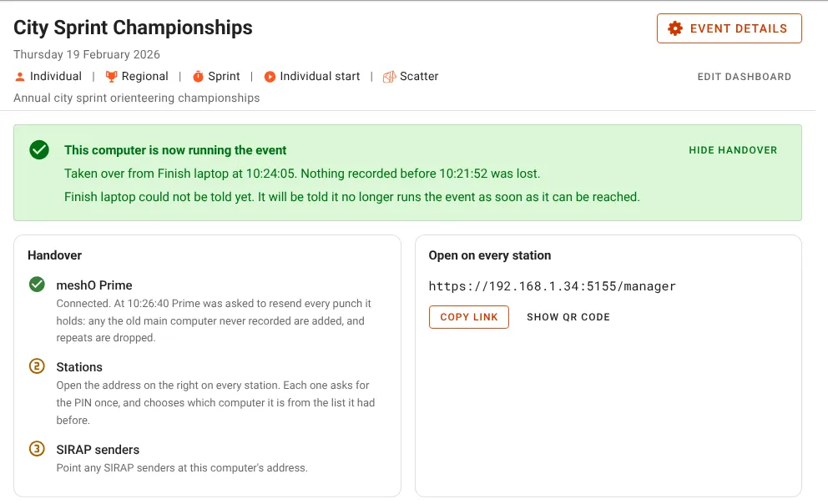Screen dimensions: 828x504
Task: Click the gear icon in Event Details
Action: (675, 28)
